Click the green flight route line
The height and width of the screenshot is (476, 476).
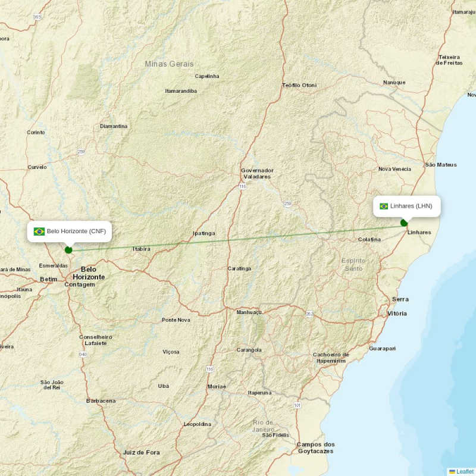point(237,240)
